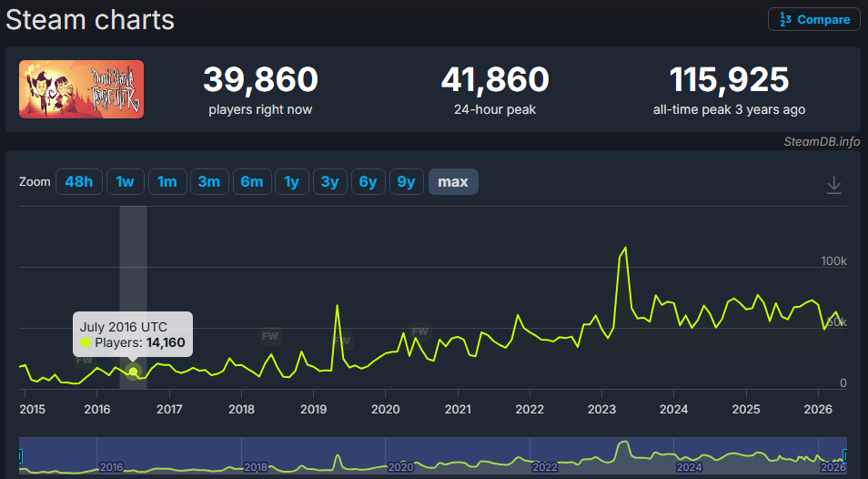The width and height of the screenshot is (868, 479).
Task: Select the max zoom range
Action: click(x=453, y=181)
